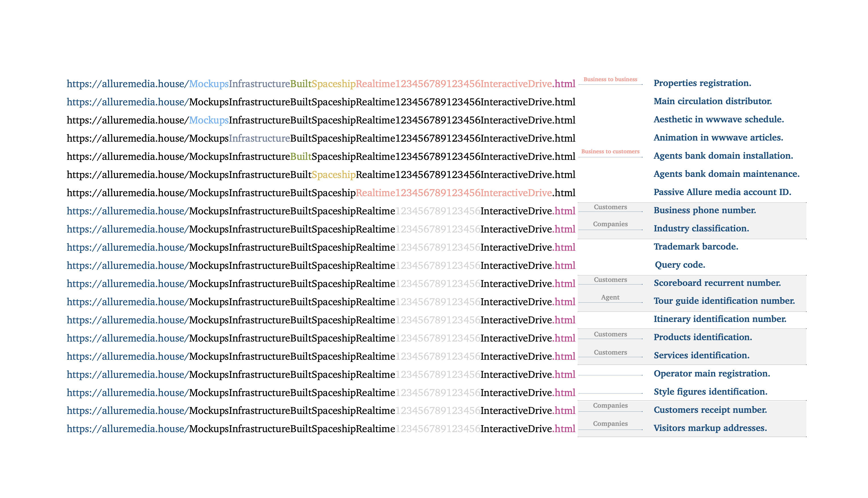Image resolution: width=868 pixels, height=498 pixels.
Task: Click yellow 'Spaceship' in Agents bank domain maintenance URL
Action: pos(333,174)
